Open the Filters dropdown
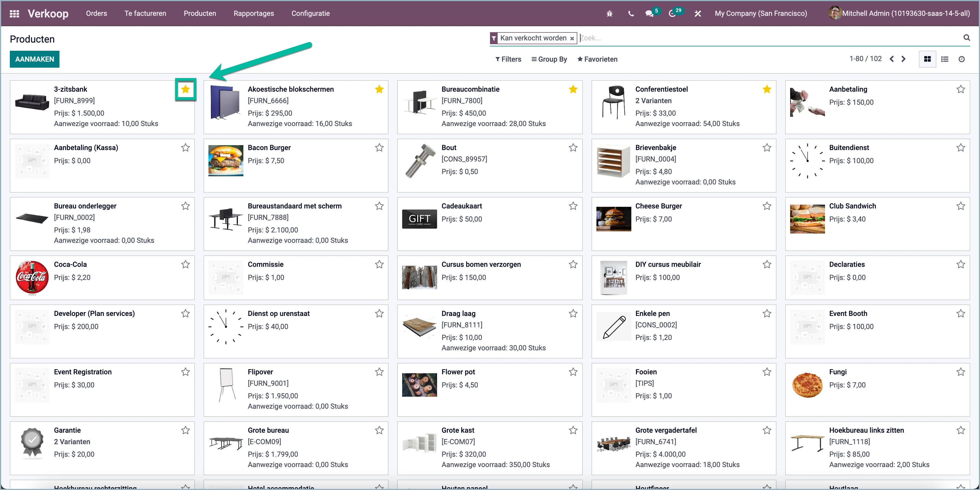The height and width of the screenshot is (490, 980). 508,59
